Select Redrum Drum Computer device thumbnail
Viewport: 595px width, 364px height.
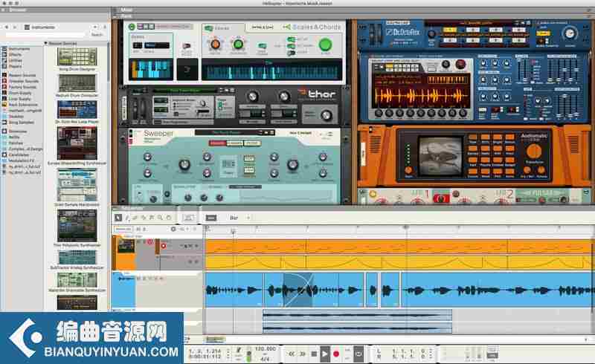(x=77, y=83)
